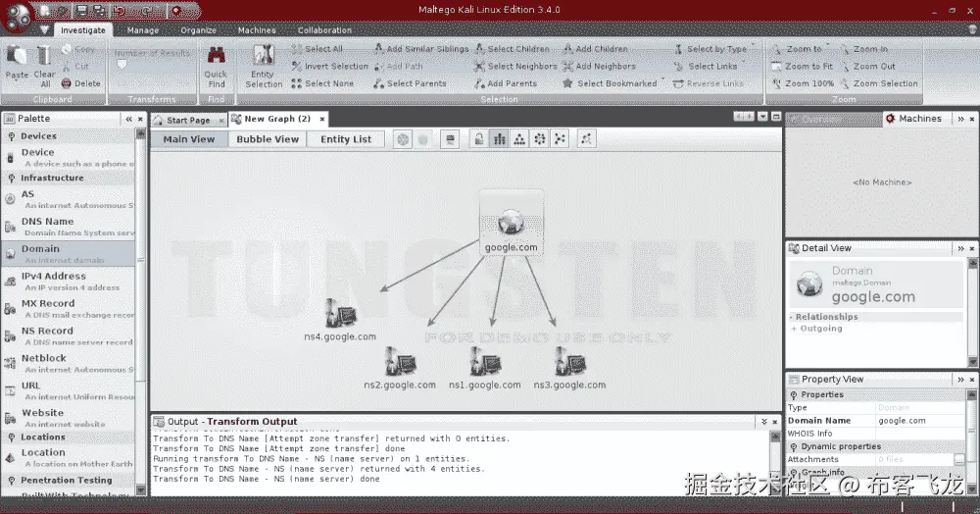Collapse the Locations palette category

pos(11,437)
